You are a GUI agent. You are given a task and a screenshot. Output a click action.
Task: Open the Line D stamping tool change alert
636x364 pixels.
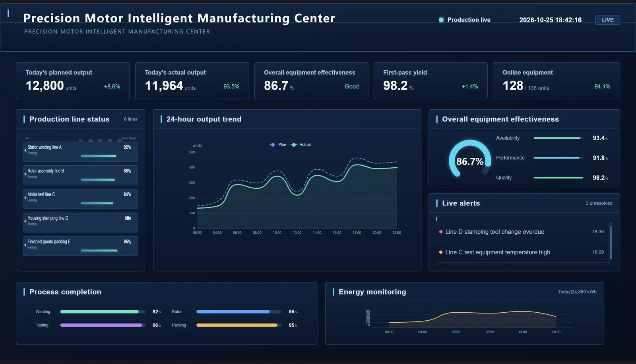pyautogui.click(x=522, y=232)
